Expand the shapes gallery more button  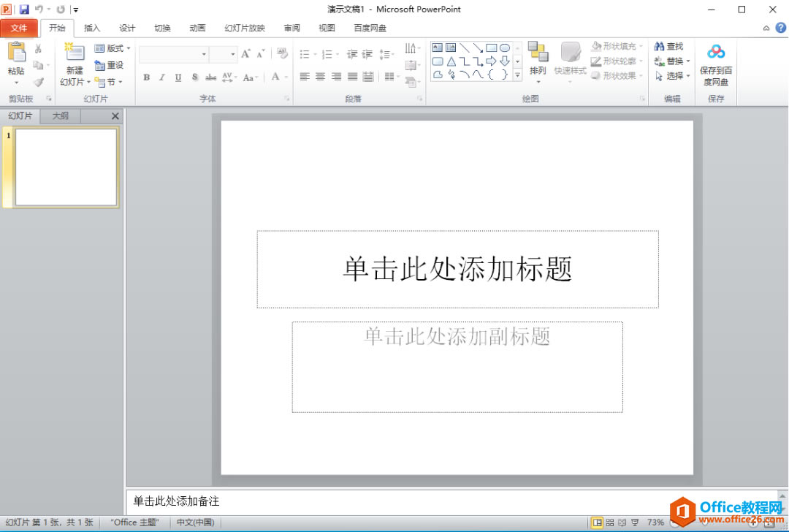coord(517,75)
